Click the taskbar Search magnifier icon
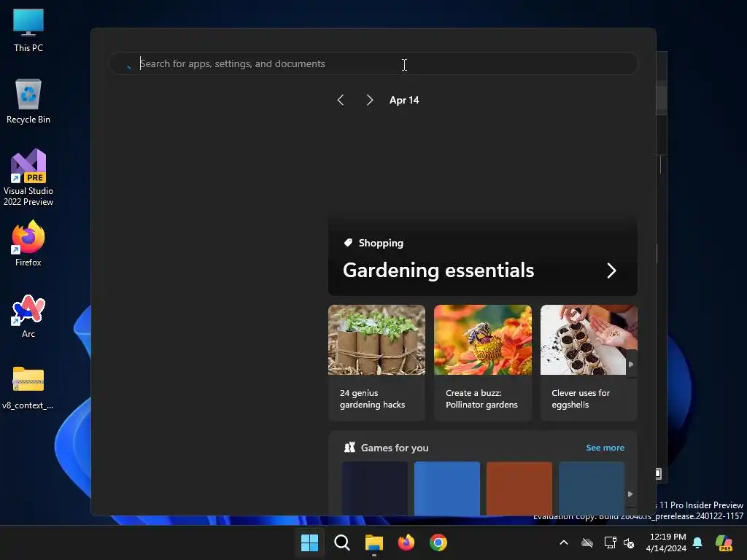747x560 pixels. [x=341, y=542]
